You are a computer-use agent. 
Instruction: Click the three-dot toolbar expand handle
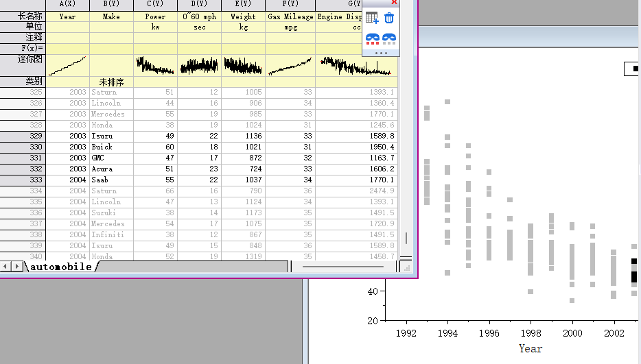click(x=381, y=53)
